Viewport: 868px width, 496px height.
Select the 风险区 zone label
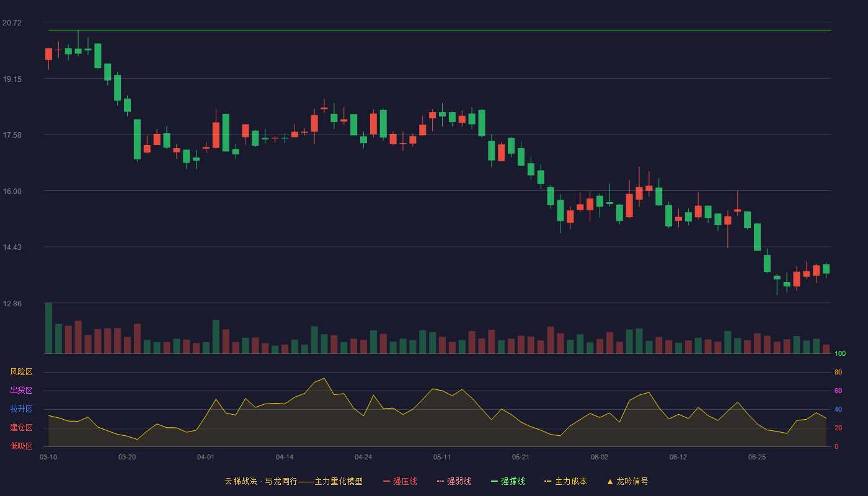coord(21,372)
